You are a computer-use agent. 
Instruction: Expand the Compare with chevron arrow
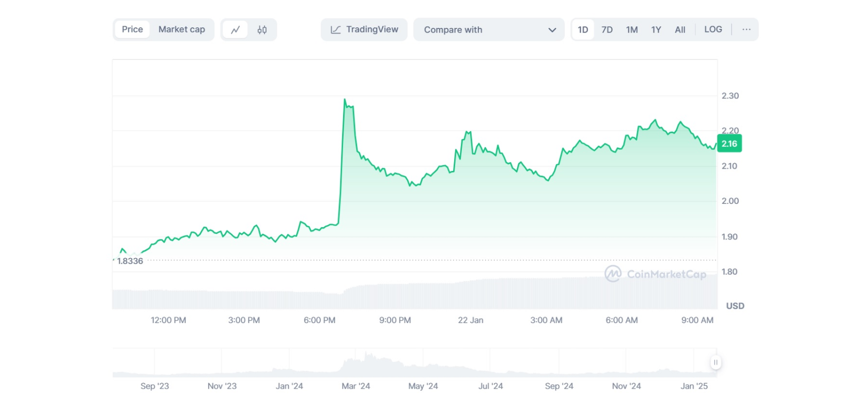pyautogui.click(x=552, y=30)
